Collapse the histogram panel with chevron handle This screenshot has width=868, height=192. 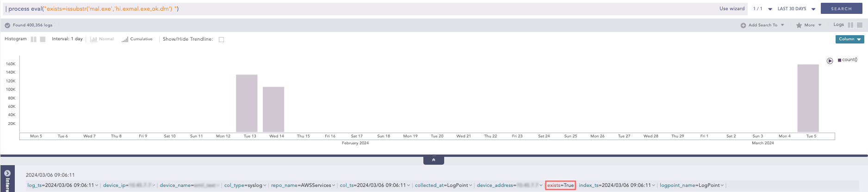point(434,160)
